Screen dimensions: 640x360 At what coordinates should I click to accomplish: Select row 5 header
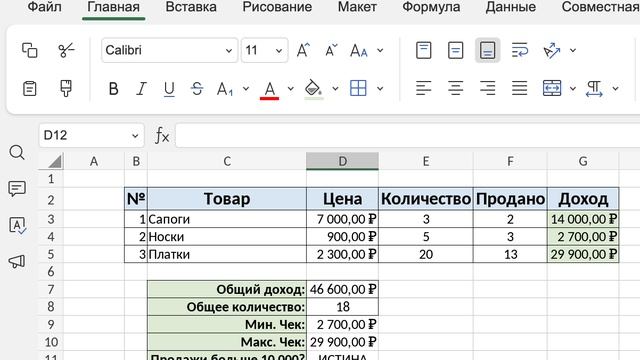(51, 254)
